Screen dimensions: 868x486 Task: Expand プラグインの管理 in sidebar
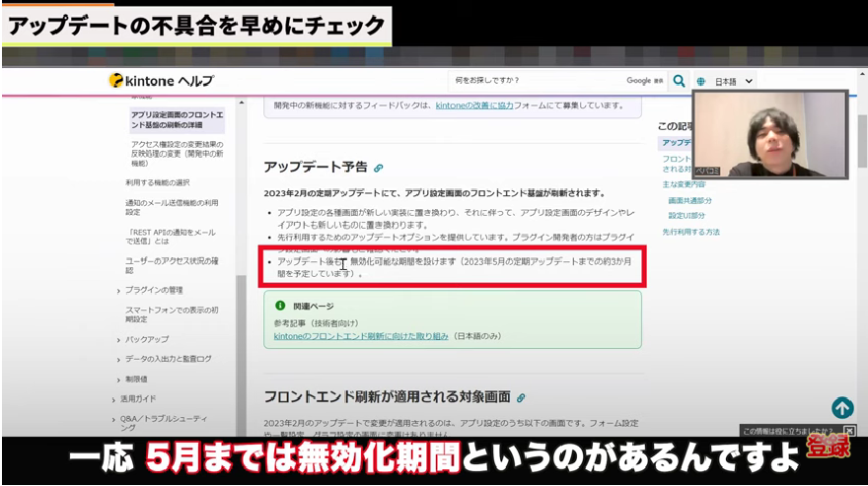[x=154, y=290]
